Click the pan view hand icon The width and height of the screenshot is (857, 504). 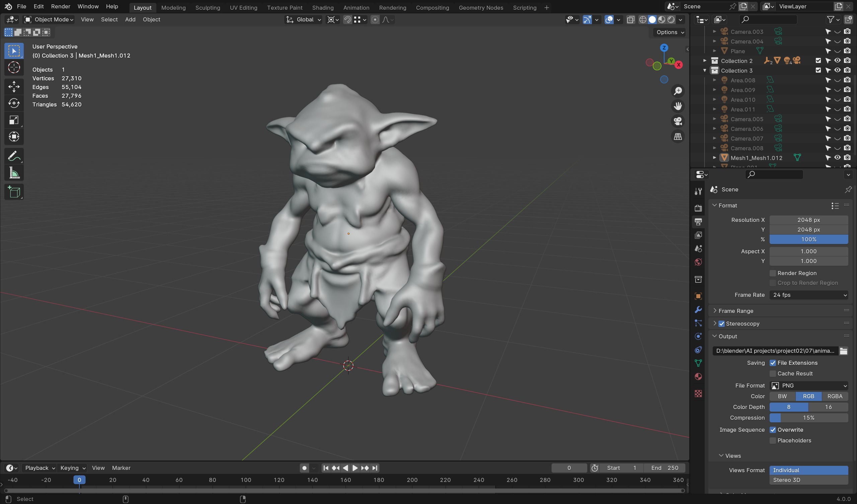pos(678,106)
